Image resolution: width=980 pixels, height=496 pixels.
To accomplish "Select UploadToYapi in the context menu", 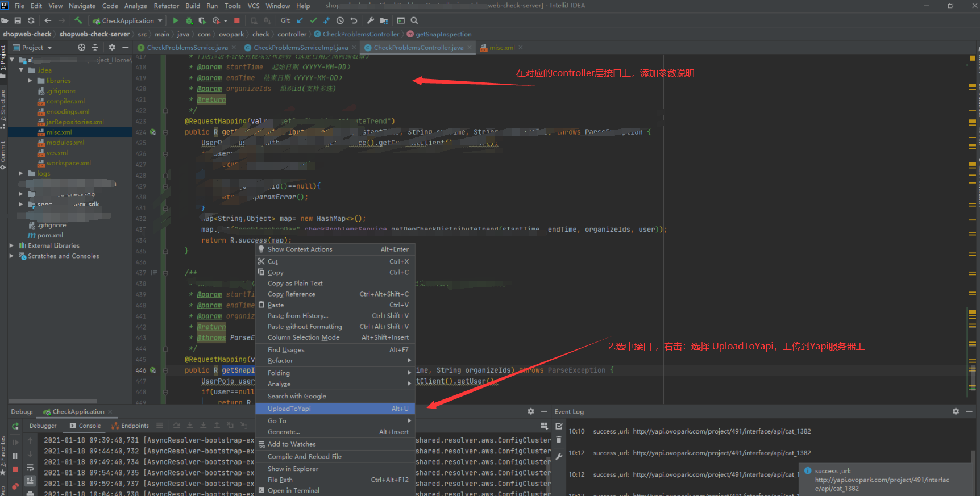I will coord(335,409).
